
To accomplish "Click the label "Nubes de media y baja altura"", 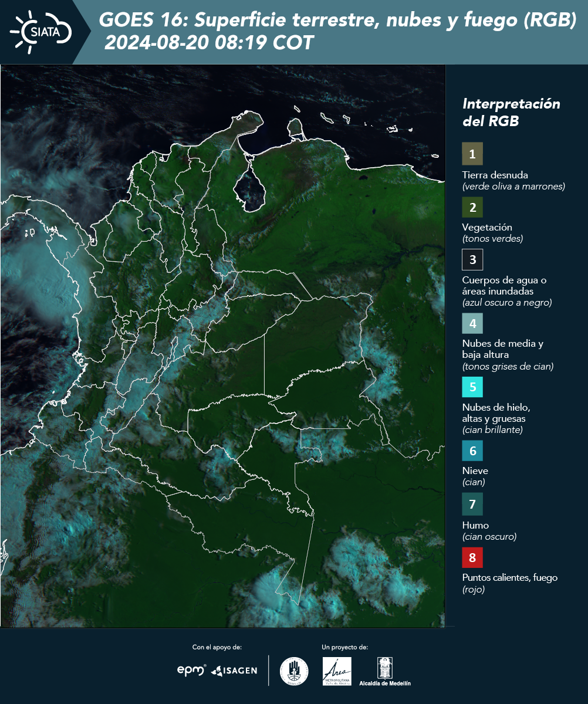I will click(x=503, y=349).
